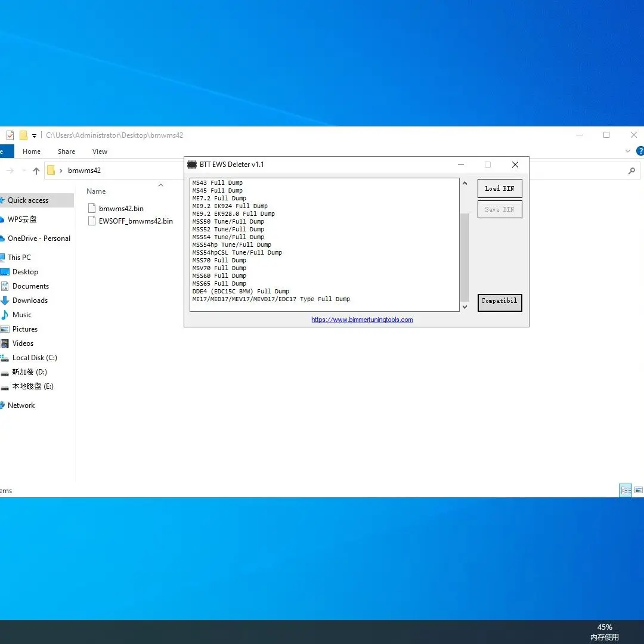Screen dimensions: 644x644
Task: Close the BTT EWS Deleter window
Action: click(515, 165)
